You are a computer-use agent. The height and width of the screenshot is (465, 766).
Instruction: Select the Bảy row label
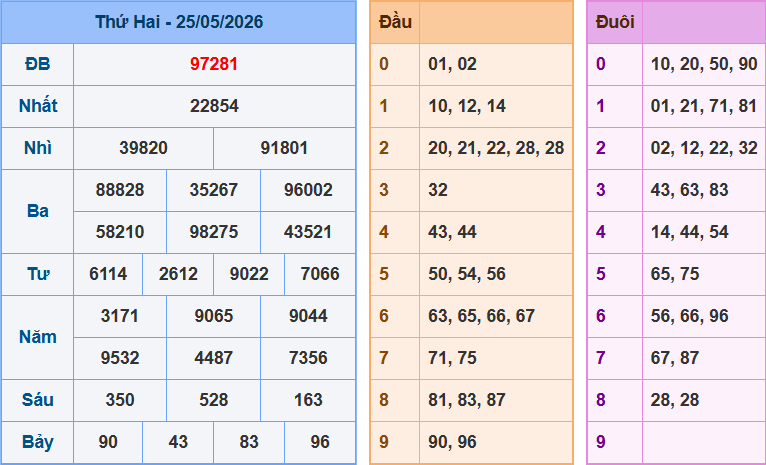pyautogui.click(x=38, y=442)
